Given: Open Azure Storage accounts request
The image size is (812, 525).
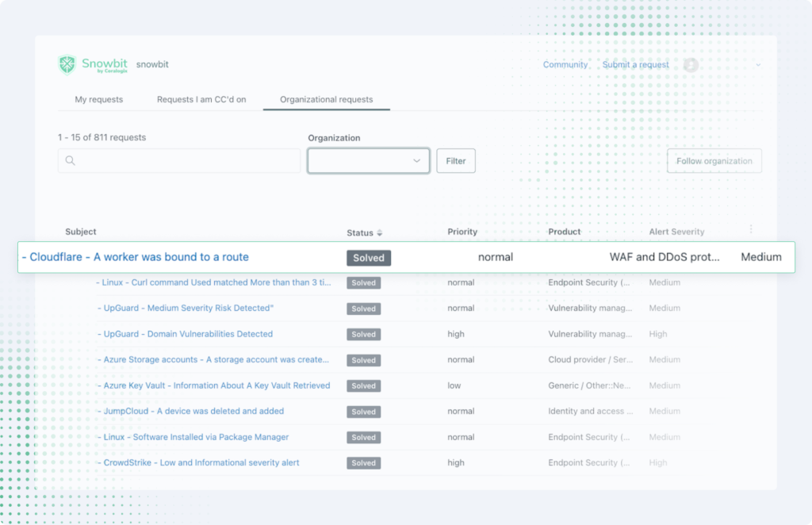Looking at the screenshot, I should [213, 360].
